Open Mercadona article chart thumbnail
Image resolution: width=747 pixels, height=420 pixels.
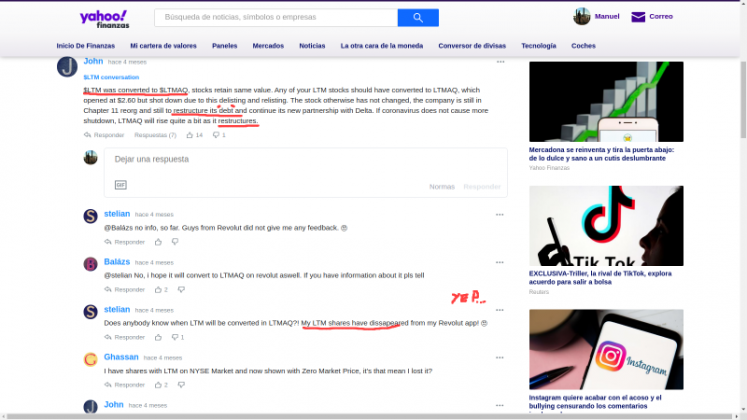pyautogui.click(x=606, y=101)
